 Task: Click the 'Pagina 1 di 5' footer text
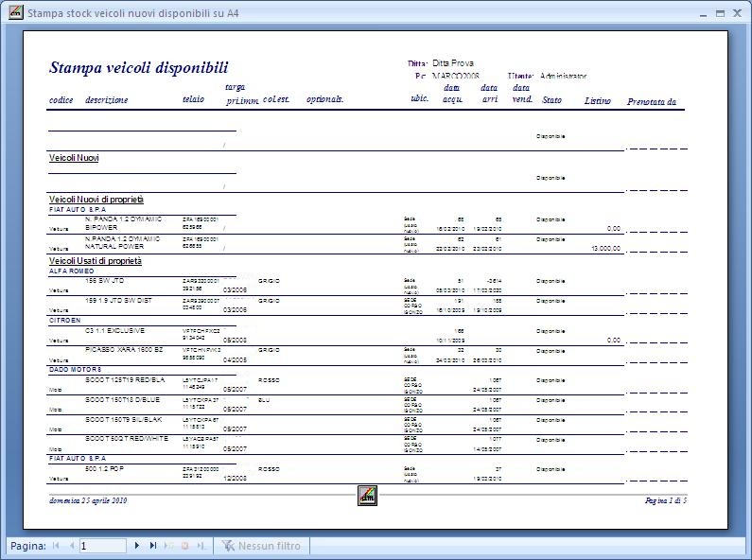(666, 500)
